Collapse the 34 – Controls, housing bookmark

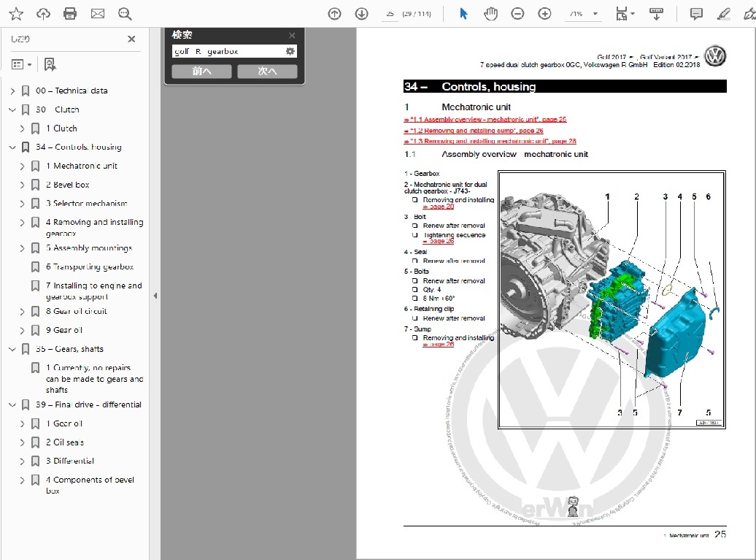pos(12,147)
